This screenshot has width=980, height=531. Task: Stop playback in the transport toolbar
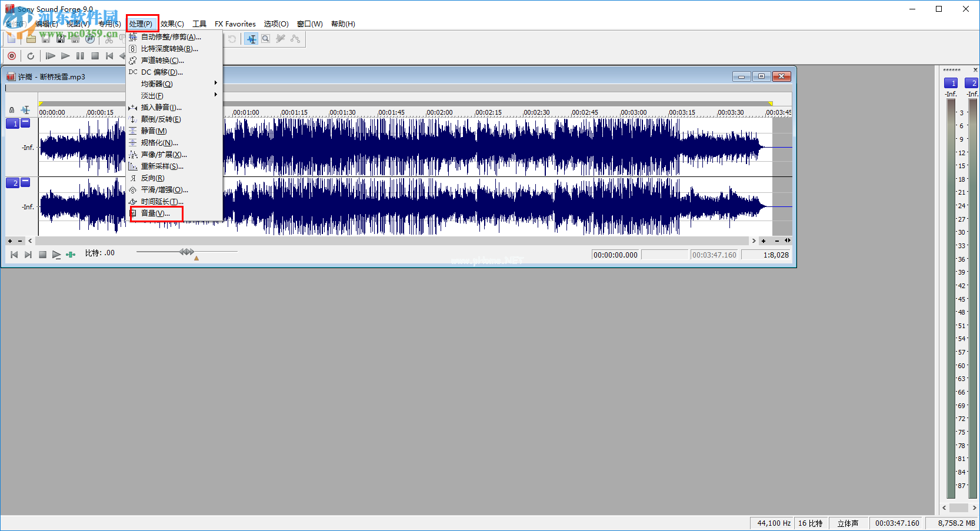95,56
